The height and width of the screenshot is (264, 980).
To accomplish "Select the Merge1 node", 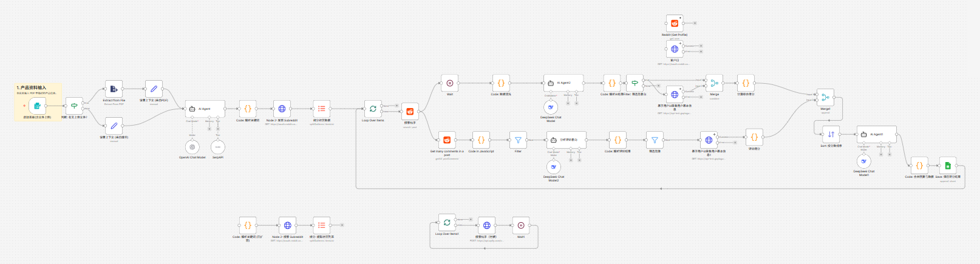I will click(x=825, y=97).
